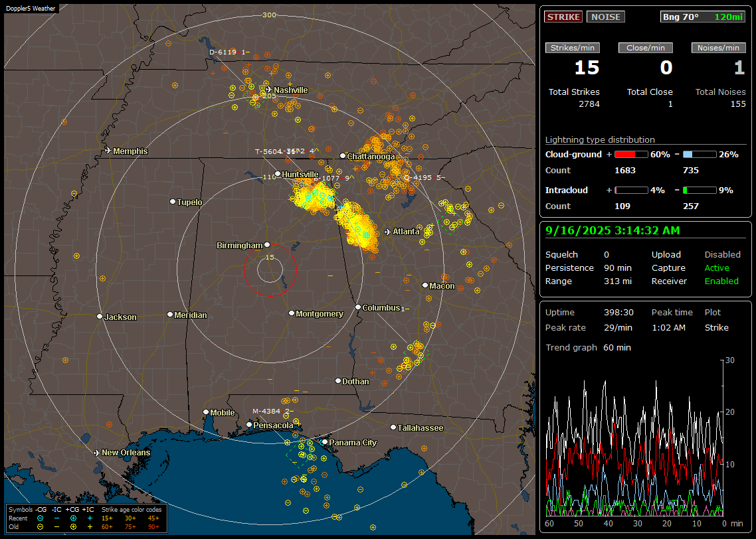Click the Memphis airplane marker
The width and height of the screenshot is (756, 539).
tap(108, 151)
